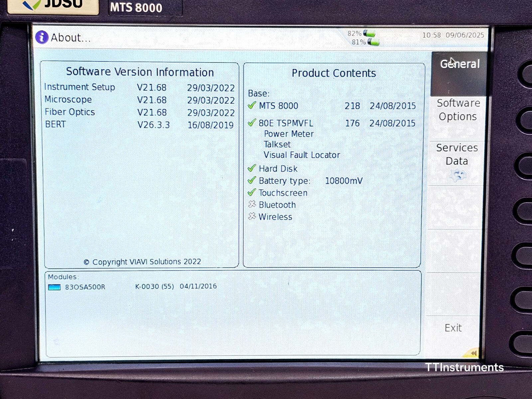
Task: Click the 83OSA500R module name
Action: (x=85, y=287)
